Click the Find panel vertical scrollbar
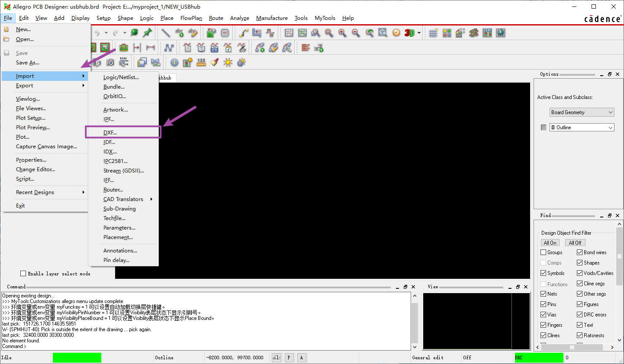This screenshot has height=364, width=624. point(620,282)
